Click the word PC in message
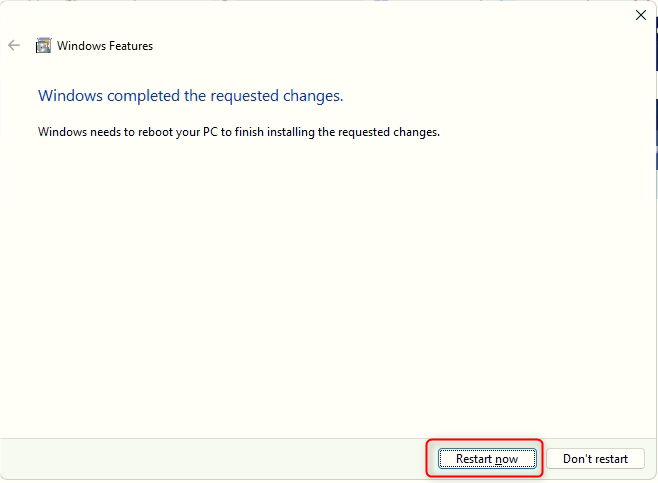The width and height of the screenshot is (658, 483). tap(210, 132)
